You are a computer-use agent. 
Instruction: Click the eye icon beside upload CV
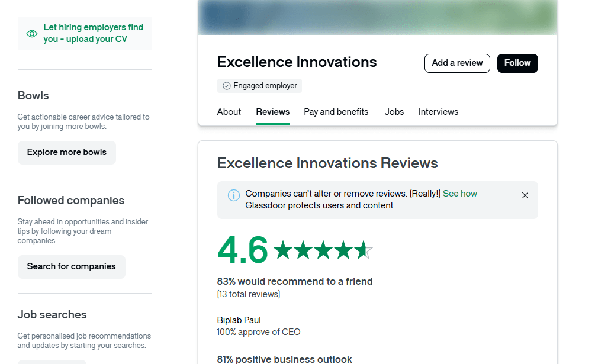32,34
